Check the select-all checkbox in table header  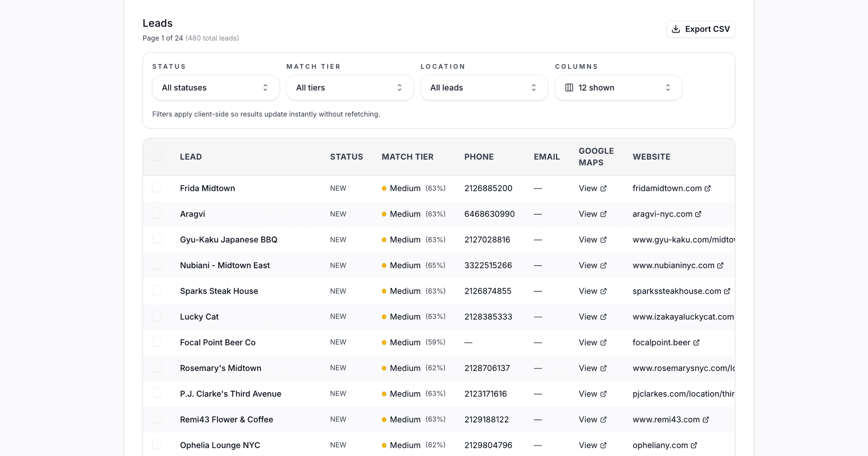[x=157, y=155]
